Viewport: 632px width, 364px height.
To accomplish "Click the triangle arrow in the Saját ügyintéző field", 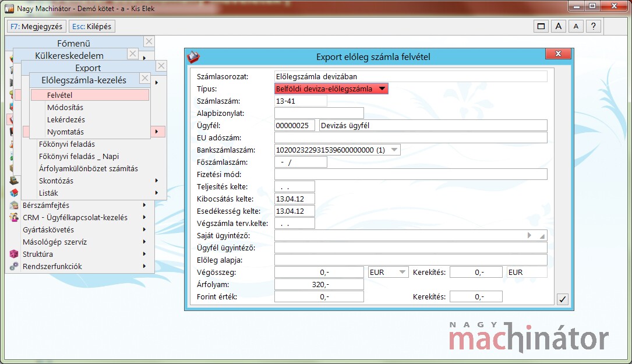I will coord(529,235).
